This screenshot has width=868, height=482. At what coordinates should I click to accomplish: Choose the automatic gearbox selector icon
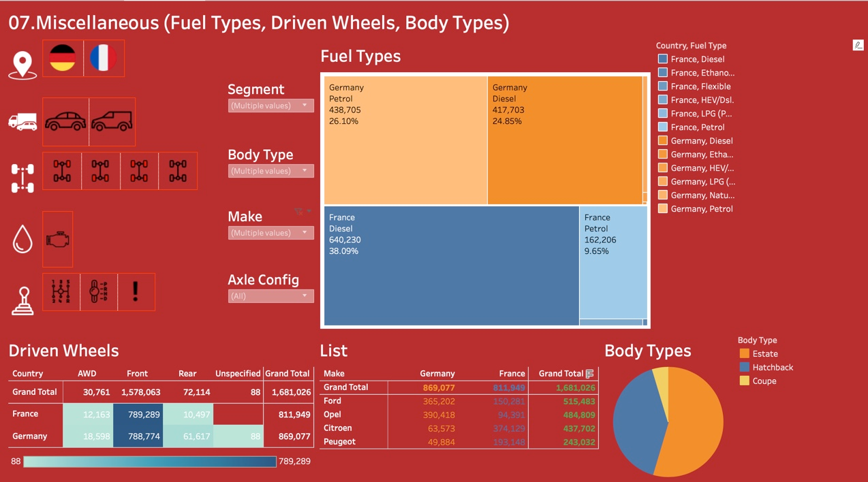[99, 292]
